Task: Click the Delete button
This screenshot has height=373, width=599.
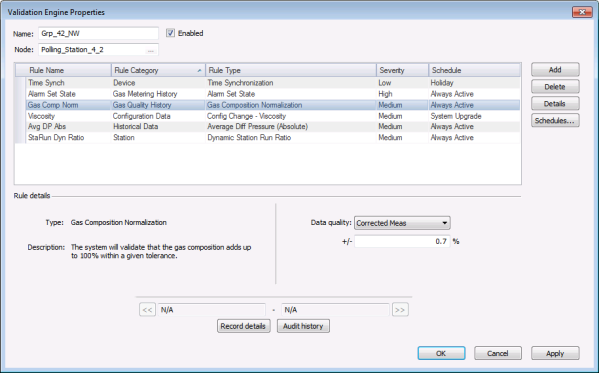Action: 555,87
